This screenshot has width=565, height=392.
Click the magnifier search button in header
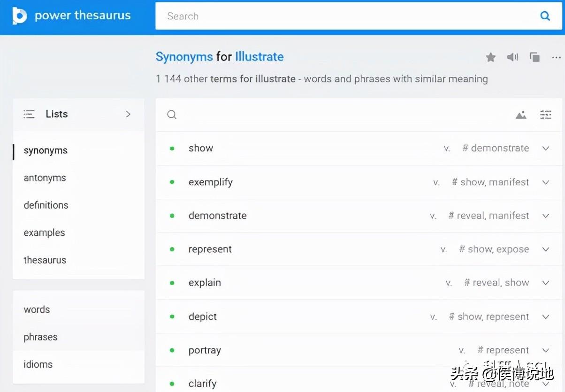click(x=545, y=16)
